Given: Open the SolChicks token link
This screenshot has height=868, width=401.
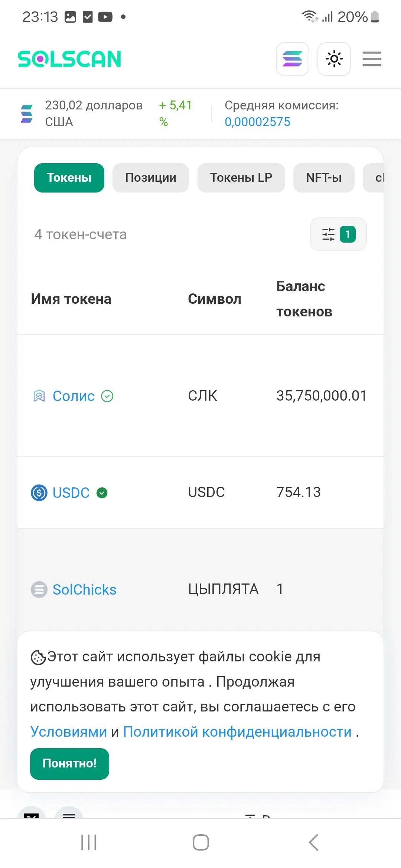Looking at the screenshot, I should click(84, 589).
